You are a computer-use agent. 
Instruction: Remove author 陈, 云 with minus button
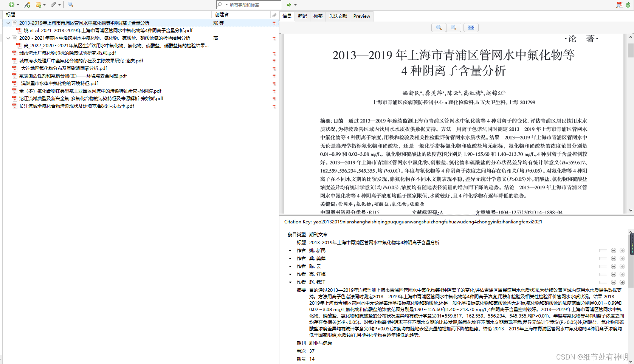tap(614, 266)
